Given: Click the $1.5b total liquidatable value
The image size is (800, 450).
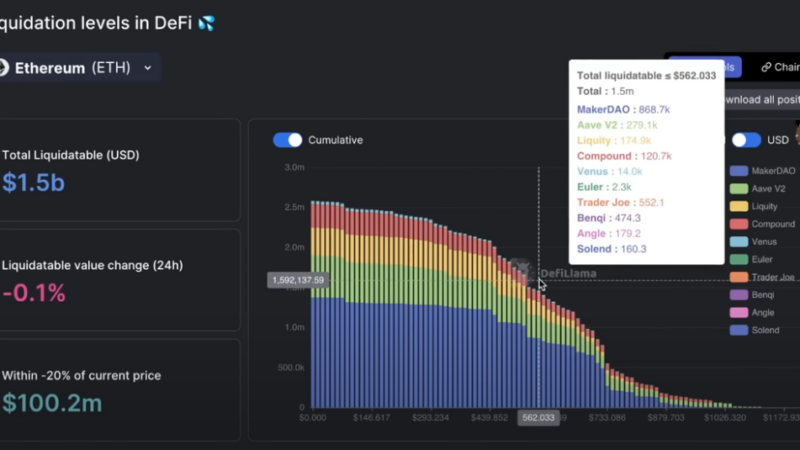Looking at the screenshot, I should coord(34,183).
